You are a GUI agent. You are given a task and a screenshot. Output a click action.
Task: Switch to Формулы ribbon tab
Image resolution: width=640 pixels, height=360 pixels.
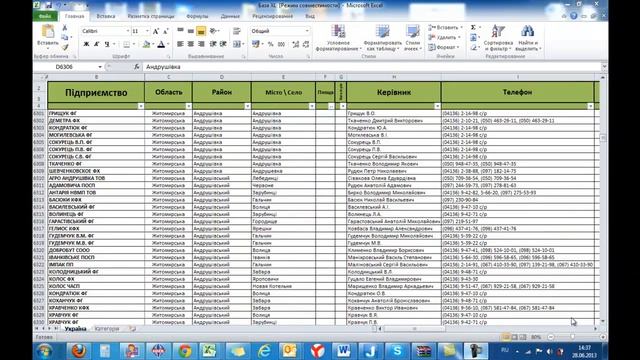pos(197,16)
